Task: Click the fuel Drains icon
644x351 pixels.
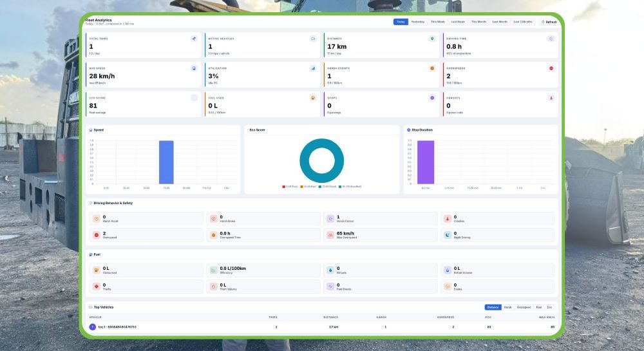Action: click(x=448, y=287)
